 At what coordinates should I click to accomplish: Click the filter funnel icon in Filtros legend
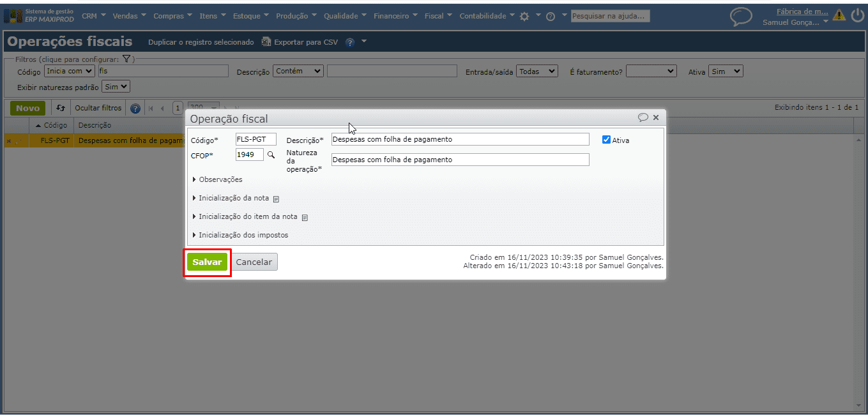tap(126, 59)
